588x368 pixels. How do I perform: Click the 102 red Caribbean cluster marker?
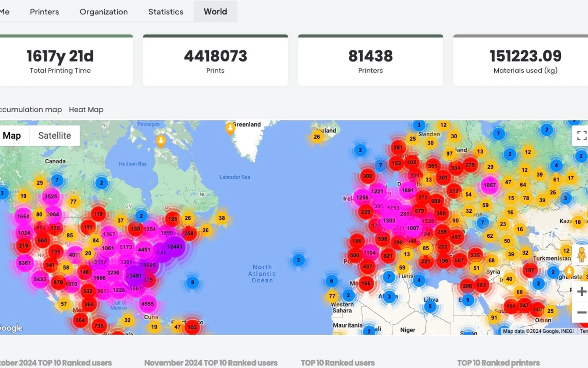coord(192,327)
